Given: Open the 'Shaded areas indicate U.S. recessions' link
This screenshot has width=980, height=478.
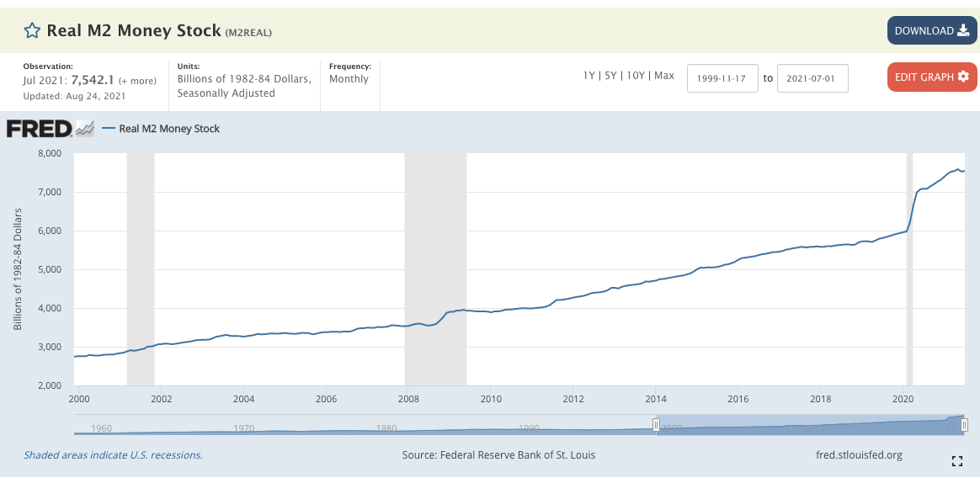Looking at the screenshot, I should pos(113,455).
